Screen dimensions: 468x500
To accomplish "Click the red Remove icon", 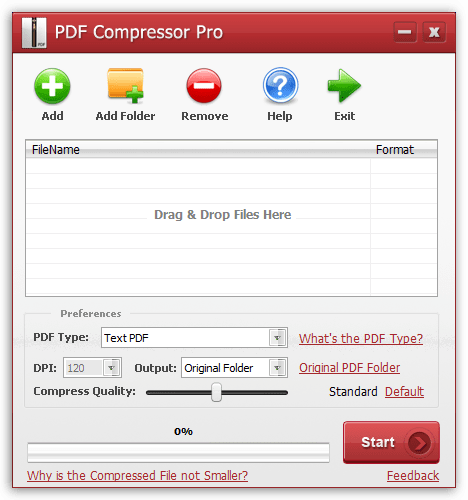I will [x=204, y=86].
